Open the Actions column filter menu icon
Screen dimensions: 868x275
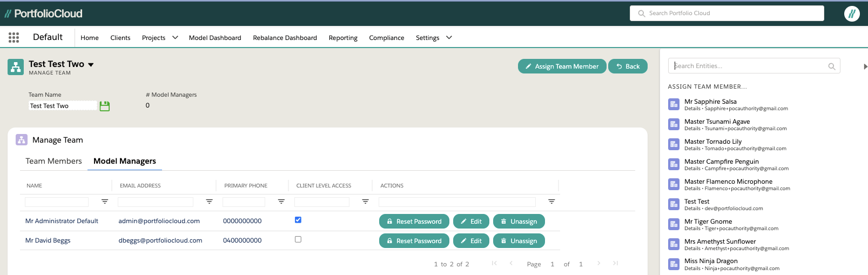[x=551, y=202]
